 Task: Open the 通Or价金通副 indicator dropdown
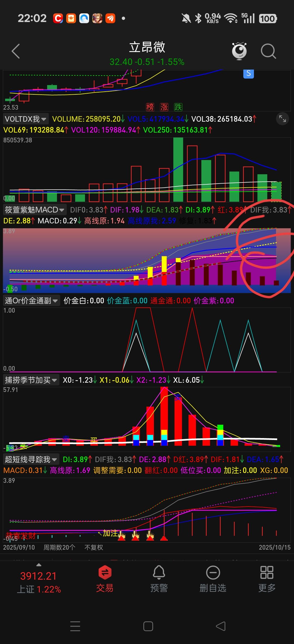pos(31,301)
